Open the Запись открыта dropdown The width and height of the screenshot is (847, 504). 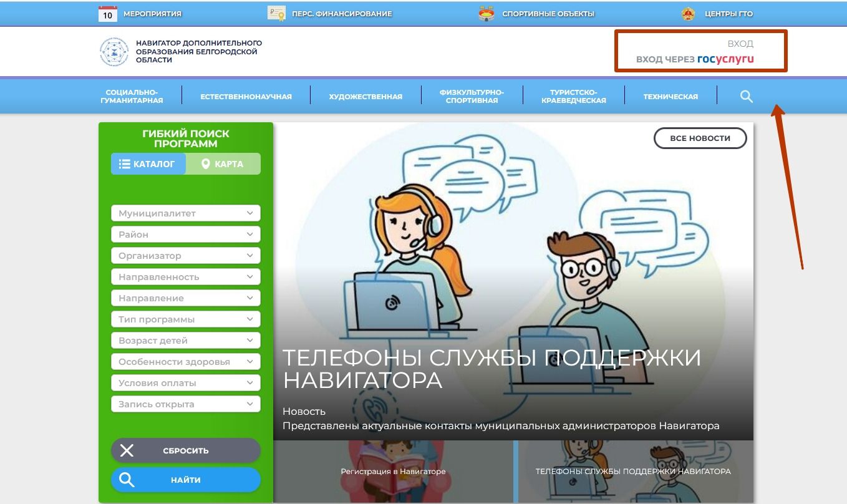tap(185, 404)
